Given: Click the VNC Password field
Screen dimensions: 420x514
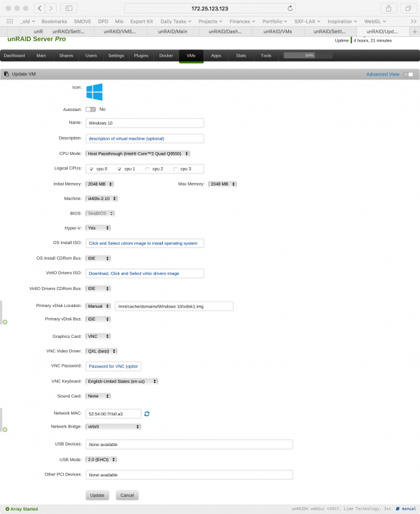Looking at the screenshot, I should 113,367.
